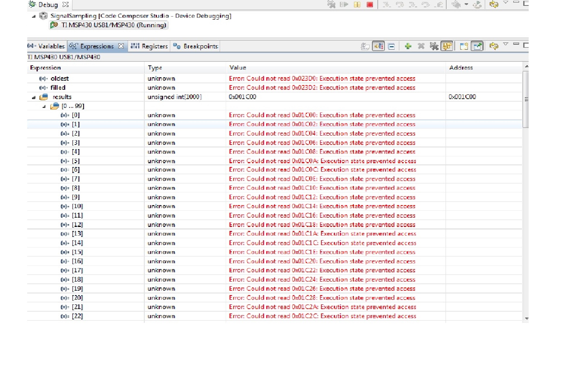Collapse the [0 ... 99] range node
588x373 pixels.
(44, 106)
